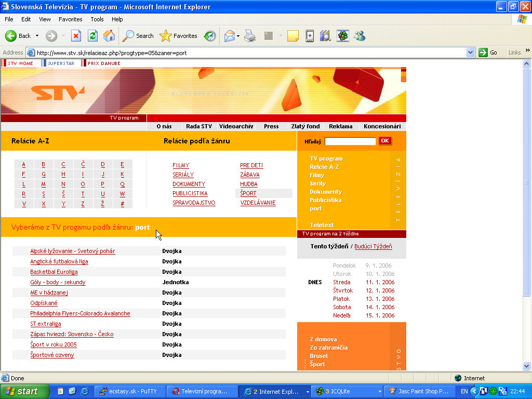Click the Internet Explorer quick launch icon

tap(84, 391)
